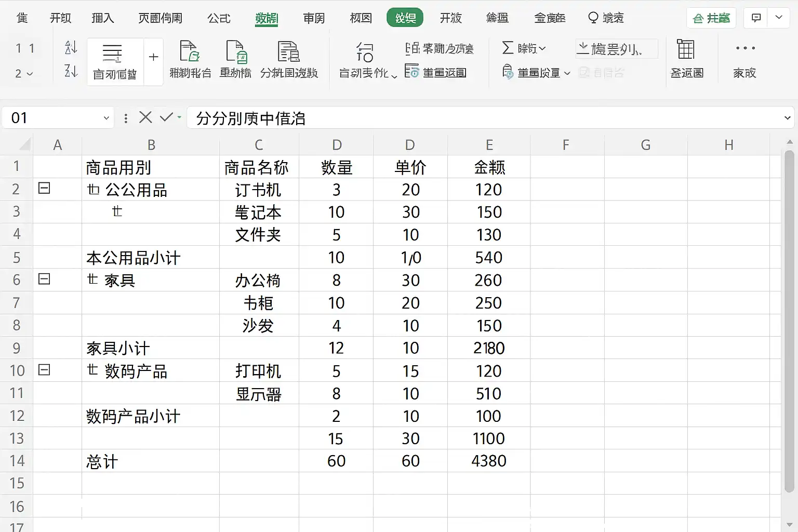Click the comments speech bubble icon

(x=756, y=18)
